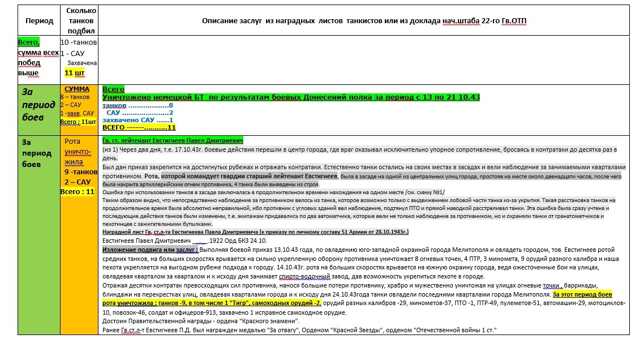Click header text "Описание заслуг из наградных листов"
Image resolution: width=644 pixels, height=343 pixels.
tap(272, 21)
